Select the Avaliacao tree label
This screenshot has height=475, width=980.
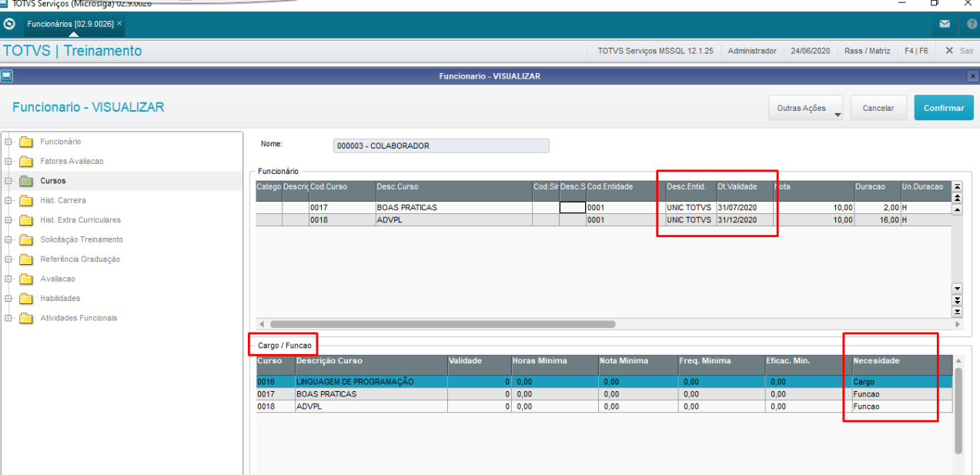[x=58, y=279]
